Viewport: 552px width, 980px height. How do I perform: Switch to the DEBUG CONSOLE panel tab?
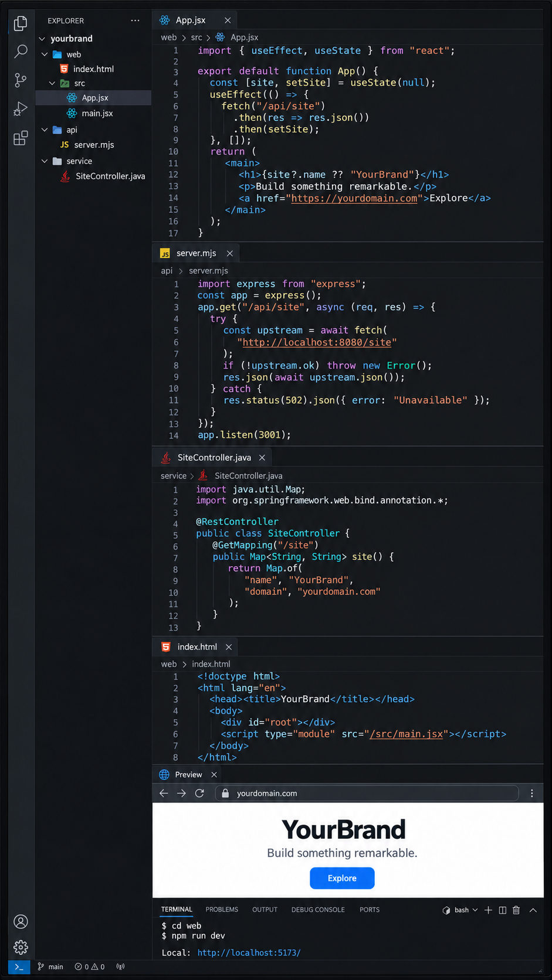pos(318,910)
